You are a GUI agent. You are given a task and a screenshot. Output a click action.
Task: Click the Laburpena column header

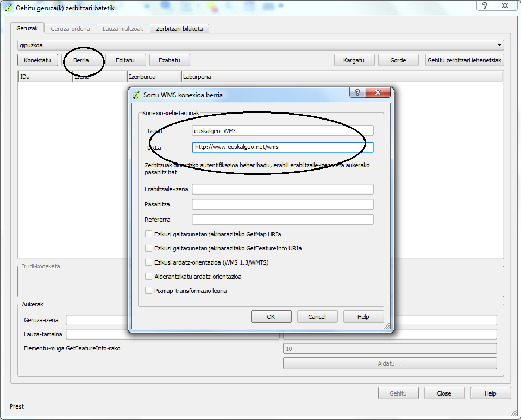[x=341, y=77]
